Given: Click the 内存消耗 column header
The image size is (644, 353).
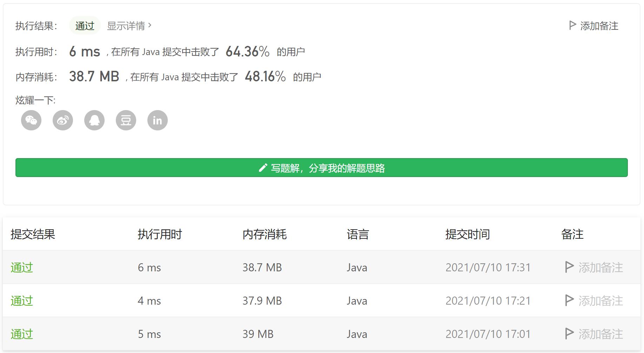Looking at the screenshot, I should (265, 234).
